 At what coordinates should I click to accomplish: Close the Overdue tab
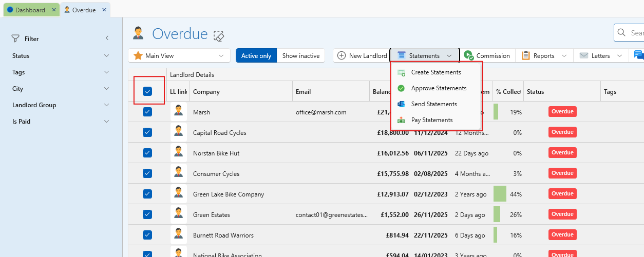click(x=104, y=10)
